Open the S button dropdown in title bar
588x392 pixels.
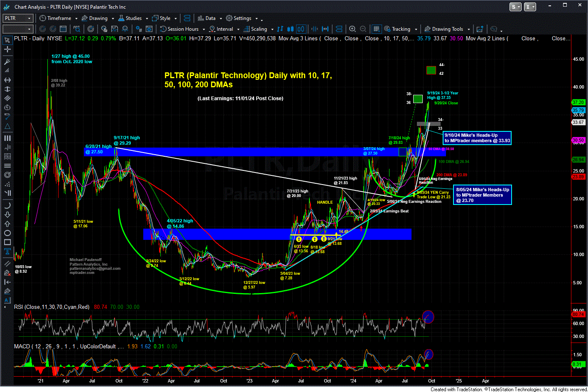515,7
